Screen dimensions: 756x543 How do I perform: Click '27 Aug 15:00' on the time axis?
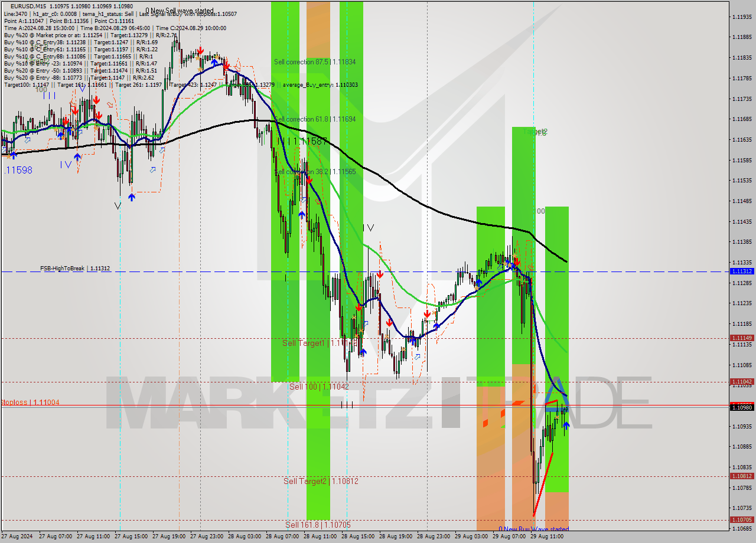(132, 537)
